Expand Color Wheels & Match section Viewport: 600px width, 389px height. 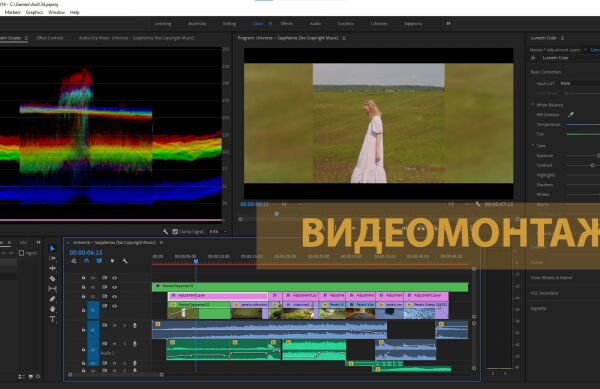551,278
